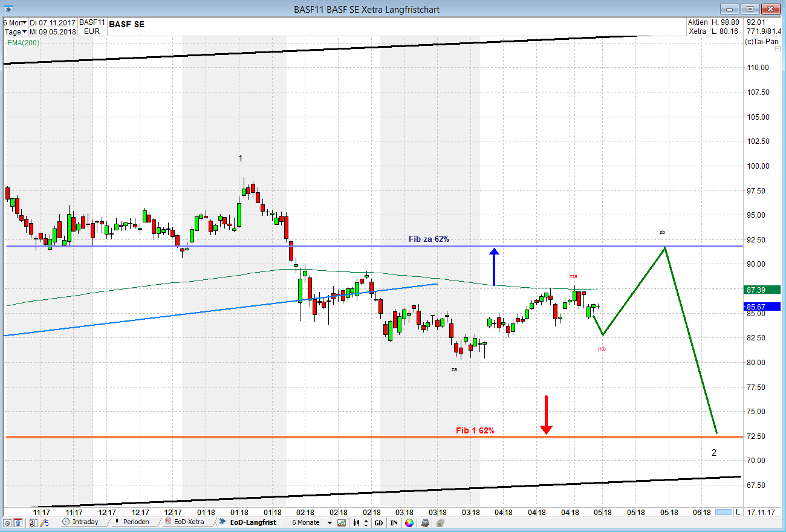The height and width of the screenshot is (532, 786).
Task: Click the start date Di 07.11.2017
Action: [x=52, y=23]
